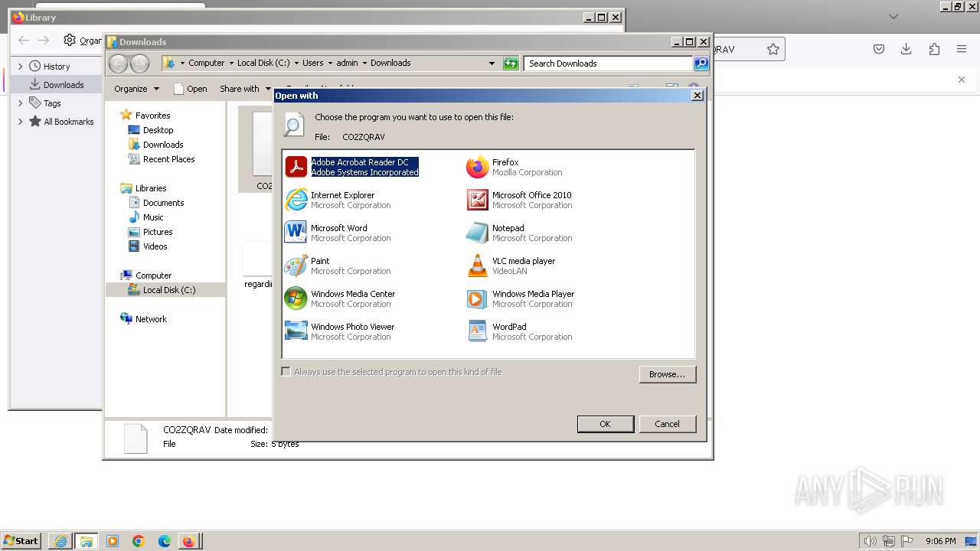Choose Microsoft Word icon
Screen dimensions: 980x551
pos(296,233)
